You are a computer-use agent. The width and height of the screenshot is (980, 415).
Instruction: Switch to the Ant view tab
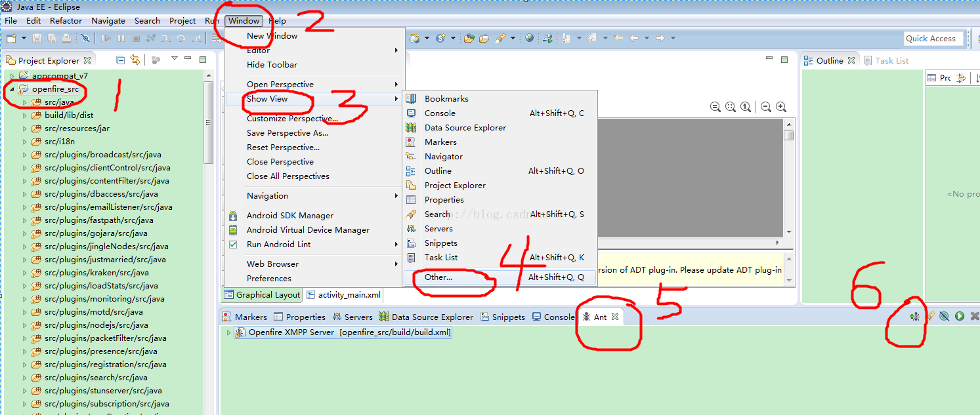[x=601, y=317]
